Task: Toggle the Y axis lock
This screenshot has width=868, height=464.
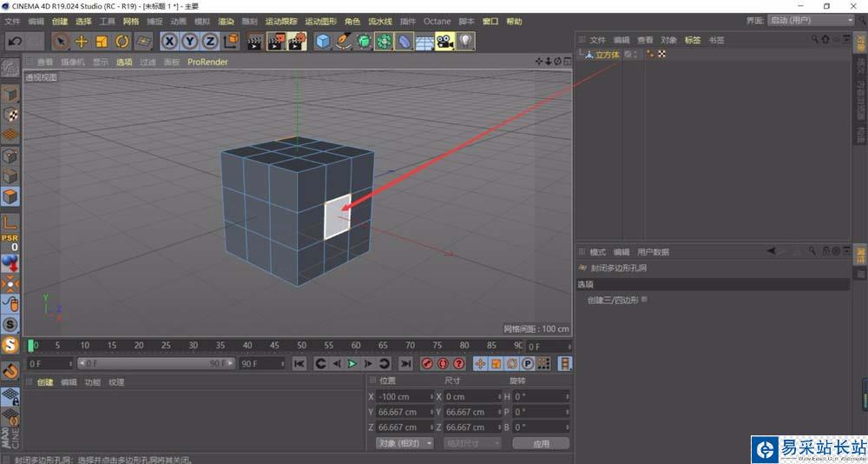Action: tap(189, 41)
